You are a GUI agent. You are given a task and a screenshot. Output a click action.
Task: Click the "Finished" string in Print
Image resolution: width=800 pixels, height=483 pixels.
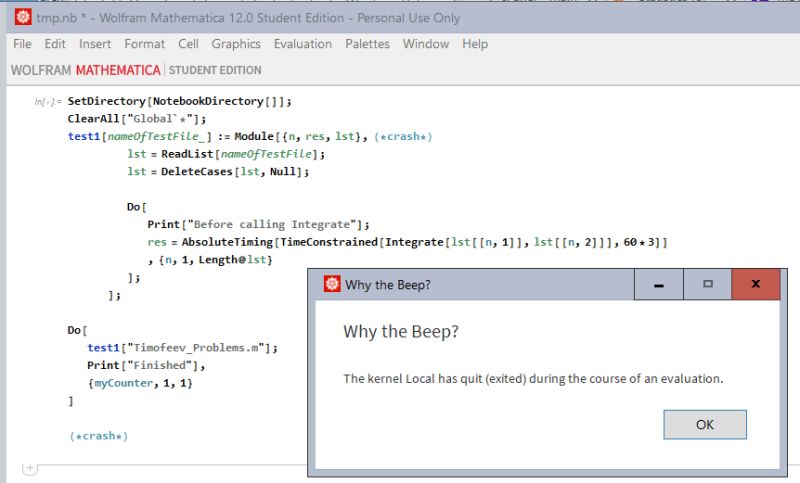(x=162, y=365)
